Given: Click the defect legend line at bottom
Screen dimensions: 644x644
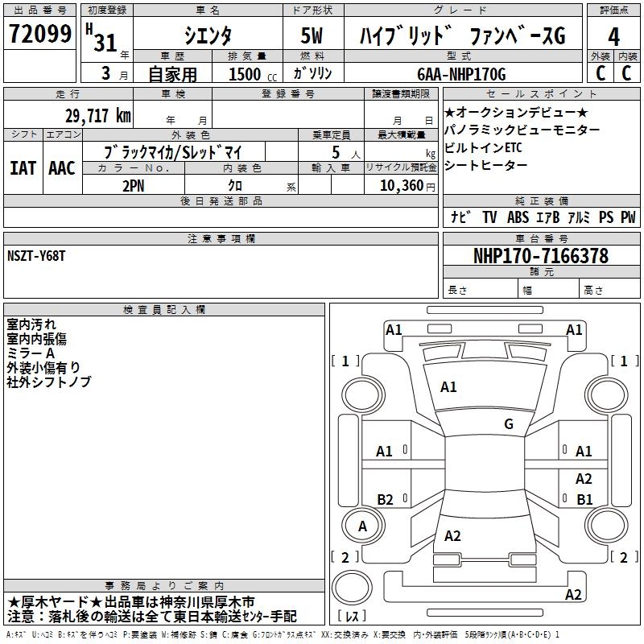Looking at the screenshot, I should [x=283, y=634].
